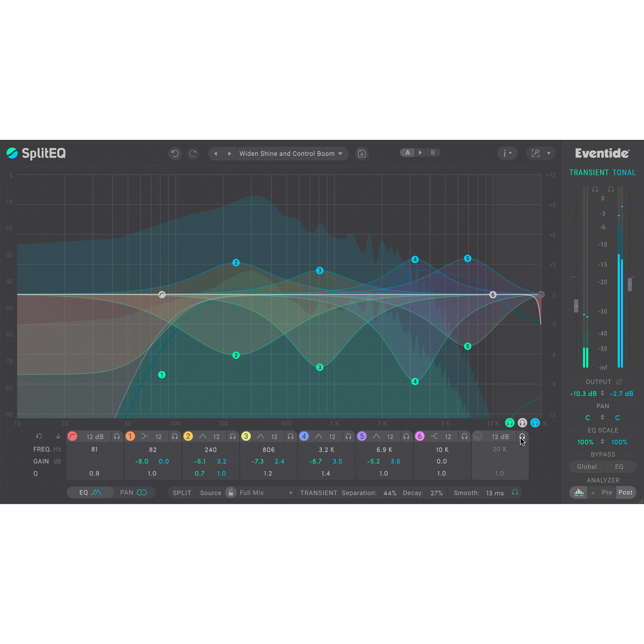Expand the analyzer options arrow
Screen dimensions: 644x644
pos(593,493)
